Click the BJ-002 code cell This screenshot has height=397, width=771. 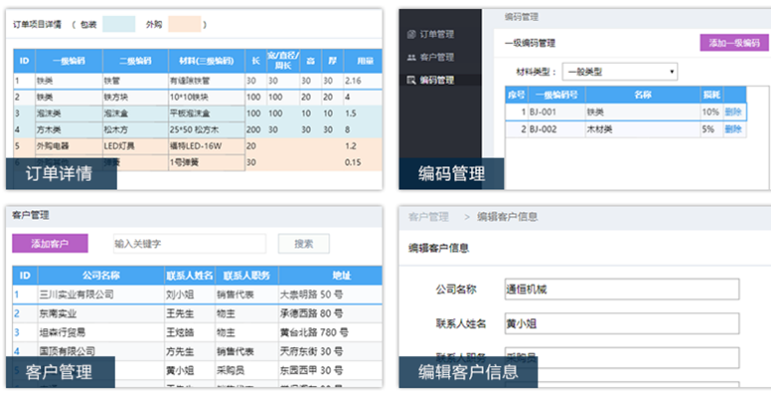pos(557,129)
